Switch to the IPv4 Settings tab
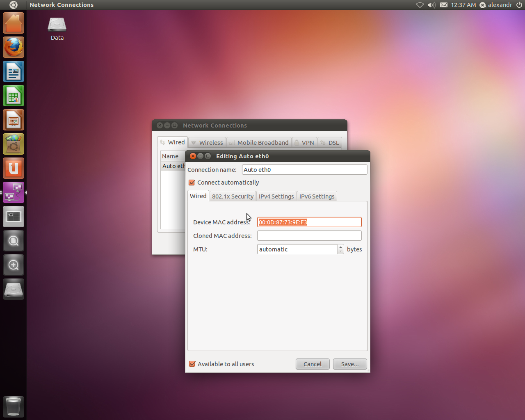Image resolution: width=525 pixels, height=420 pixels. point(276,196)
